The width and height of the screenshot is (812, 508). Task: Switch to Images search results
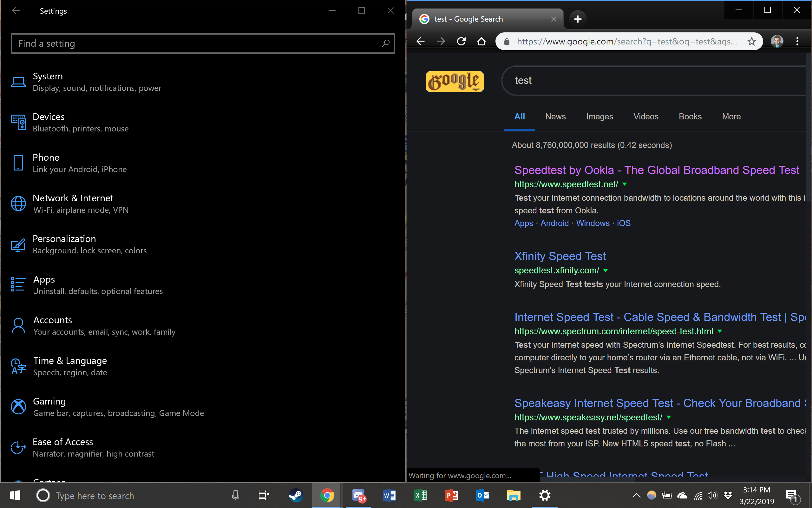pos(599,117)
